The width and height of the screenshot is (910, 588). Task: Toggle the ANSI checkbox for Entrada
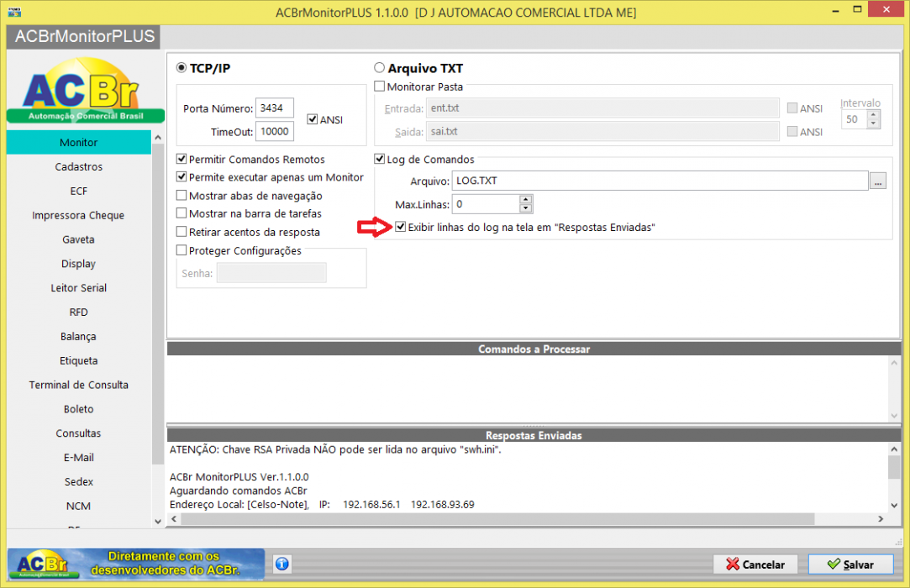tap(792, 108)
